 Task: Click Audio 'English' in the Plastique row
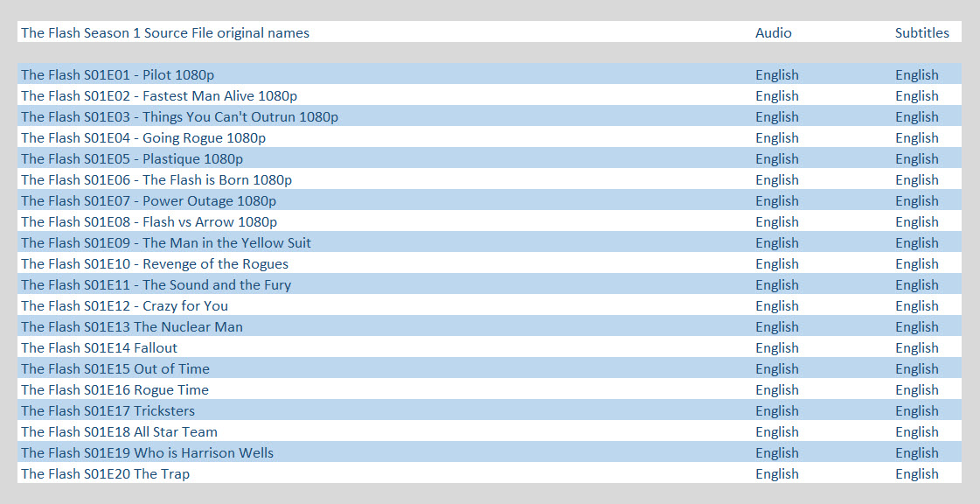pyautogui.click(x=777, y=159)
